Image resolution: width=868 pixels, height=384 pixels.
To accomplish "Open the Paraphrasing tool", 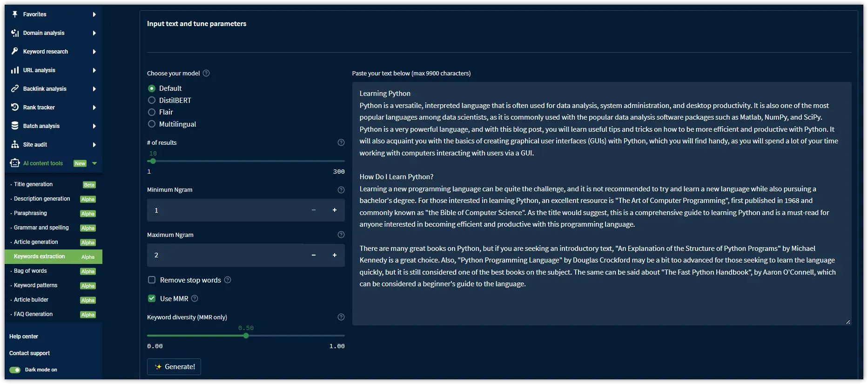I will click(x=30, y=213).
